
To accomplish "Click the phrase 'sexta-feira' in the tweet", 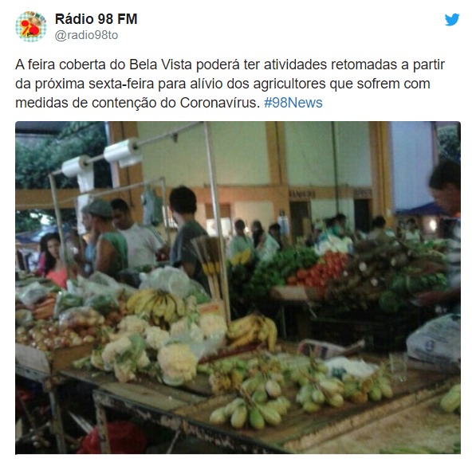I will click(121, 84).
